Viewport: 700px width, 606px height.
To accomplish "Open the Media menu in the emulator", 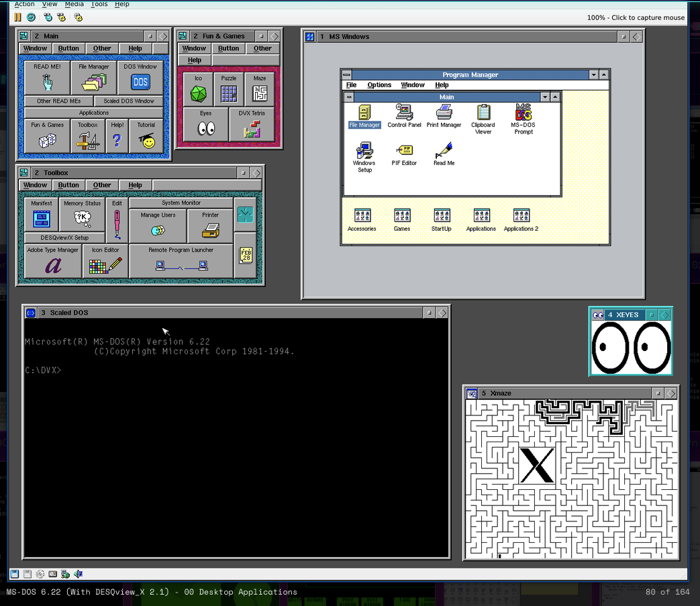I will click(x=74, y=4).
